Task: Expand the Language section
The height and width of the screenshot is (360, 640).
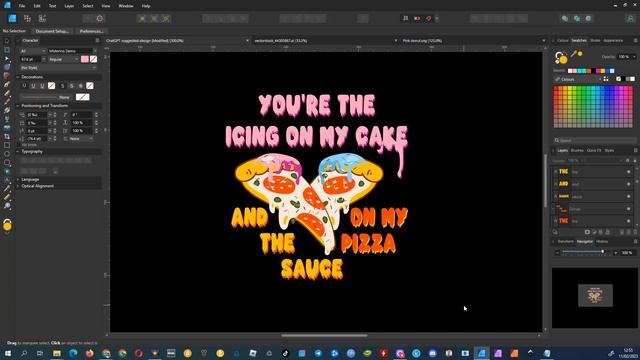Action: click(18, 179)
